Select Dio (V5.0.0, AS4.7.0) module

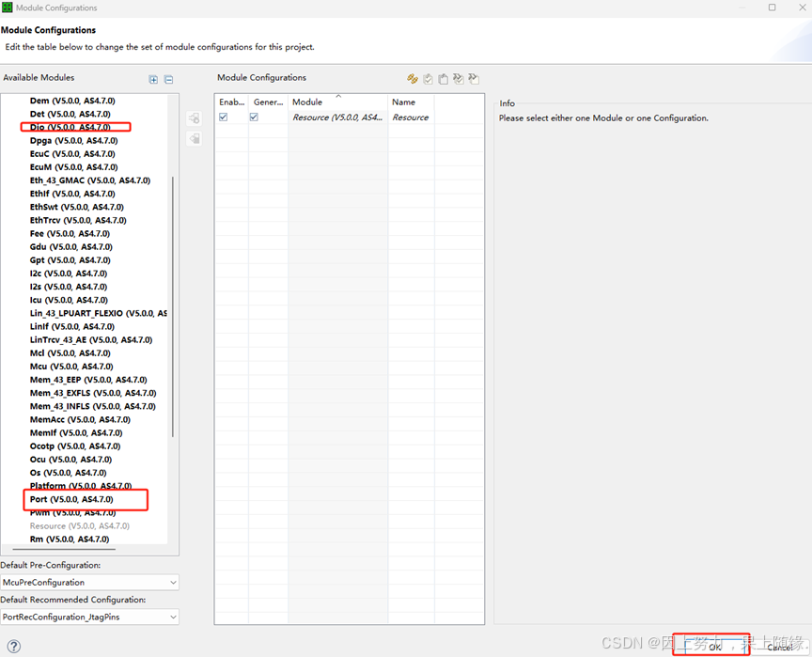(x=70, y=127)
